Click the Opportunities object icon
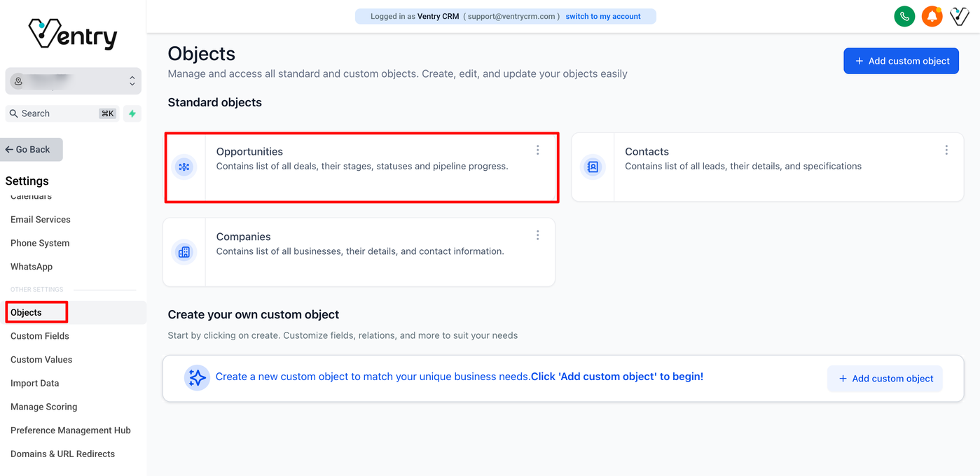Screen dimensions: 980x476 pyautogui.click(x=184, y=167)
